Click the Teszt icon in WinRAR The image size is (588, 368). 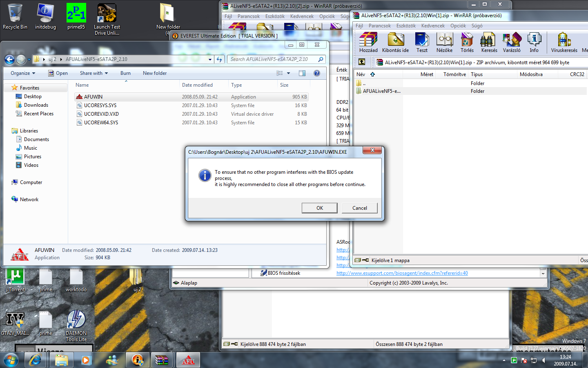click(x=422, y=43)
